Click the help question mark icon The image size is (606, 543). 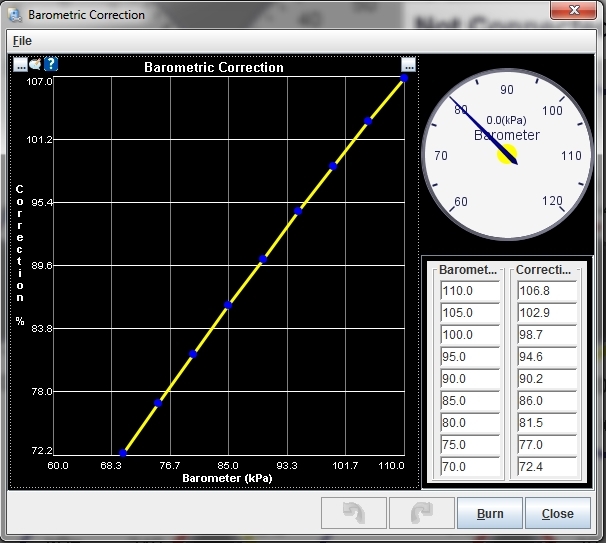(51, 65)
